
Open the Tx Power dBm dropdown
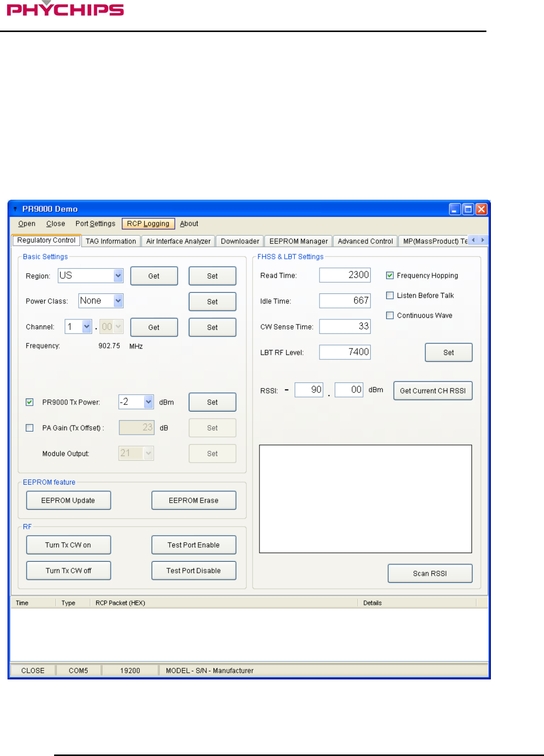tap(149, 402)
